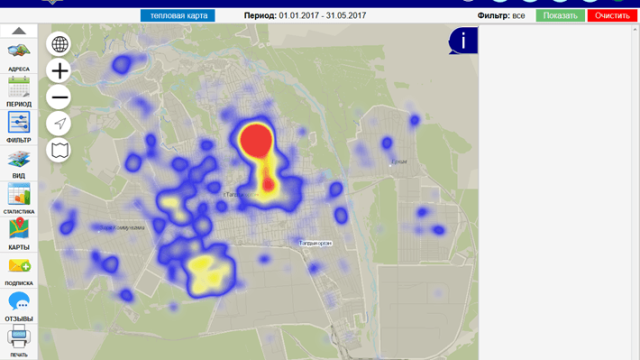
Task: Open the Адреса addresses panel
Action: click(19, 56)
